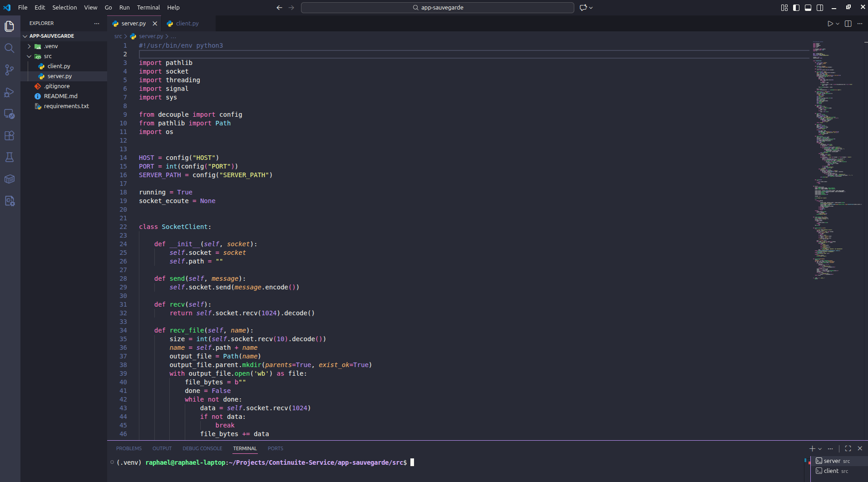The height and width of the screenshot is (482, 868).
Task: Click the Run Python File play button
Action: tap(830, 24)
